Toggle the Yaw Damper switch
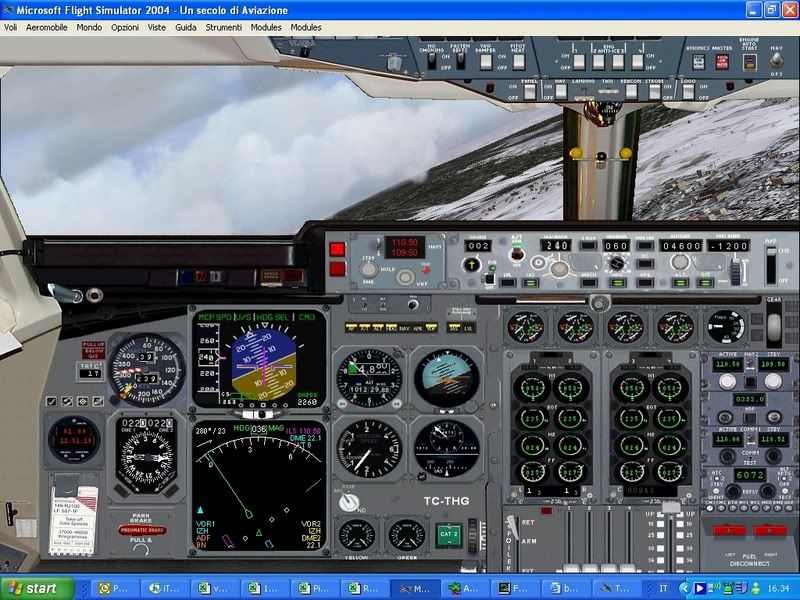Screen dimensions: 800x600 486,62
